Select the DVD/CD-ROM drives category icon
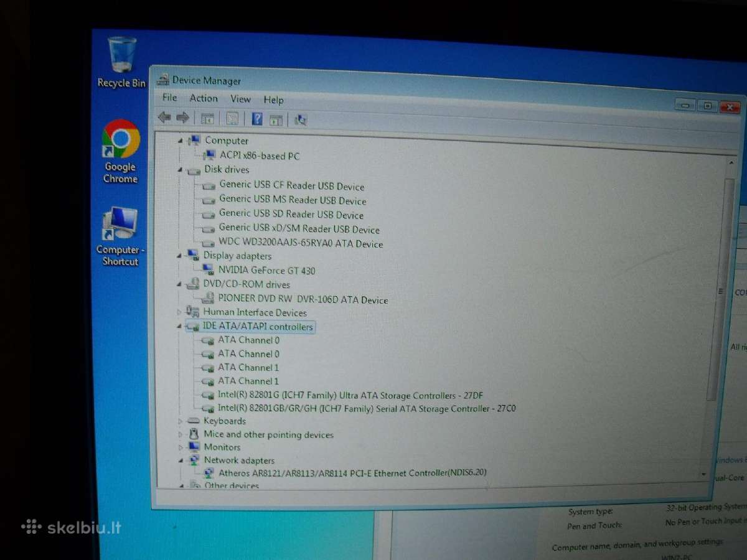The width and height of the screenshot is (747, 560). coord(193,284)
